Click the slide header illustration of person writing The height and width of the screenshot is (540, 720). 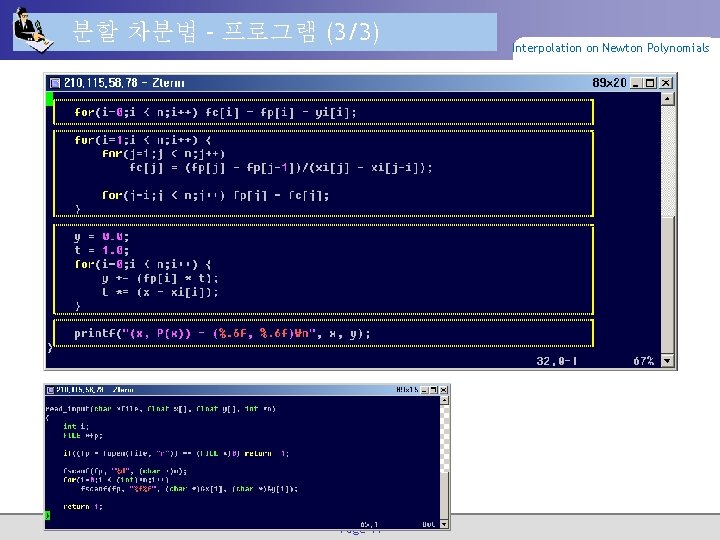tap(33, 30)
